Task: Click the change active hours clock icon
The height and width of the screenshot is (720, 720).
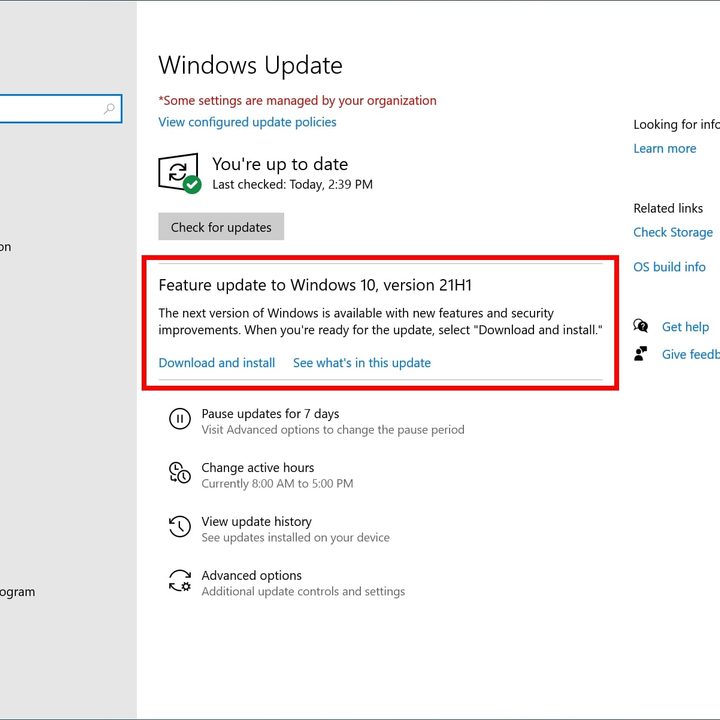Action: point(180,472)
